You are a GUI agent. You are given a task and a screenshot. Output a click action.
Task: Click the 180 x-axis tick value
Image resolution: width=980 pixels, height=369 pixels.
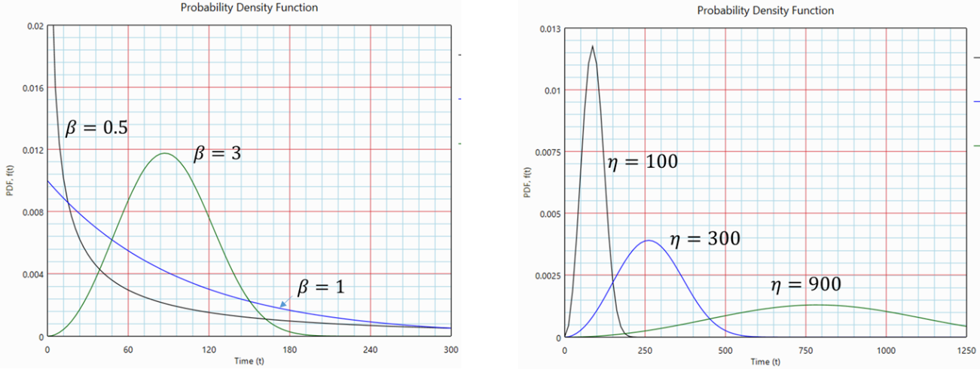[290, 349]
